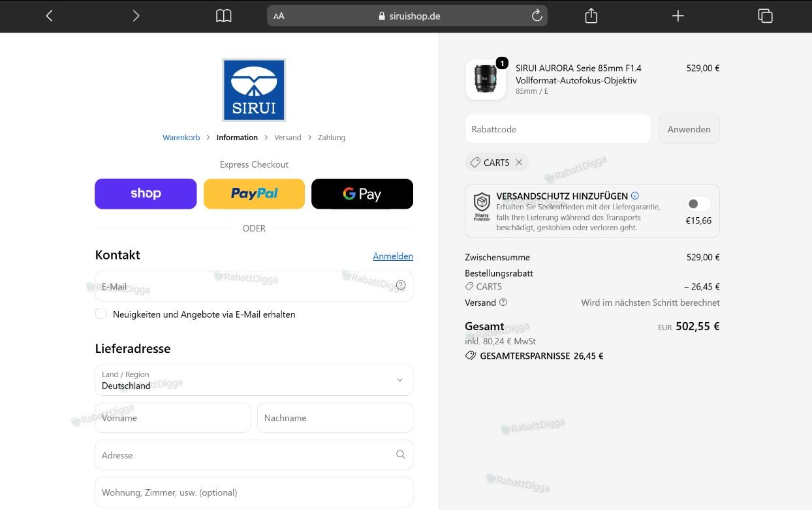
Task: Click the Wohnung, Zimmer optional field
Action: click(254, 492)
